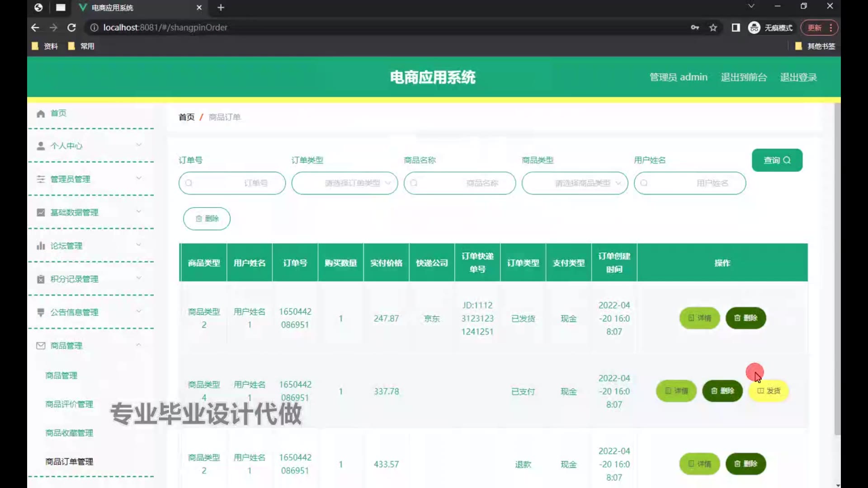868x488 pixels.
Task: Click the 论坛管理 bar chart icon
Action: click(41, 246)
